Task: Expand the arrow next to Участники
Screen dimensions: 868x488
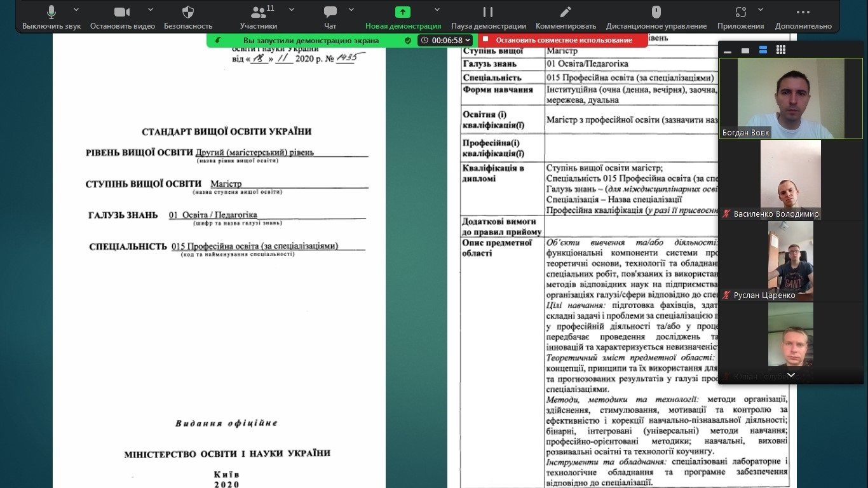Action: click(292, 10)
